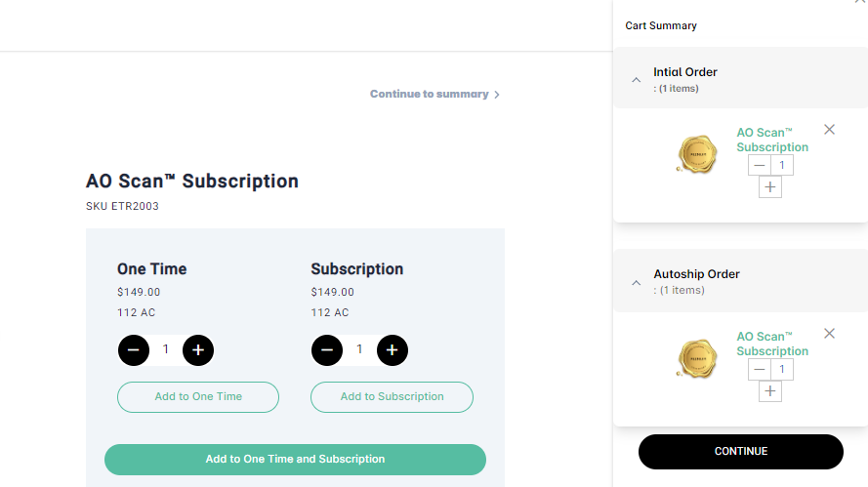Collapse the Initial Order section
Image resolution: width=868 pixels, height=487 pixels.
[636, 80]
